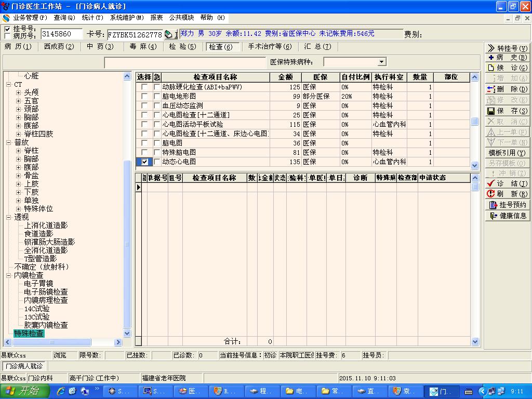Select 上消化道造影 in the tree
The image size is (532, 399).
click(x=46, y=225)
